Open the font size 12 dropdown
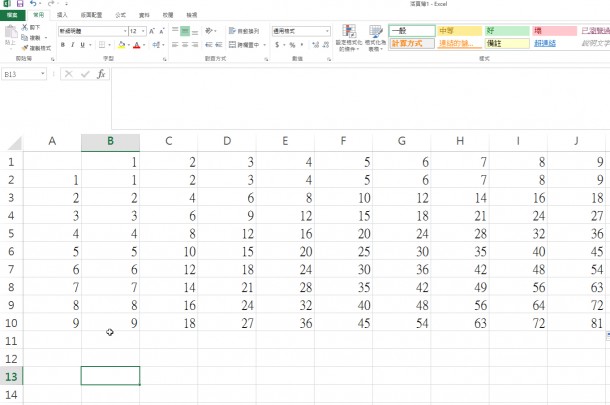 143,31
